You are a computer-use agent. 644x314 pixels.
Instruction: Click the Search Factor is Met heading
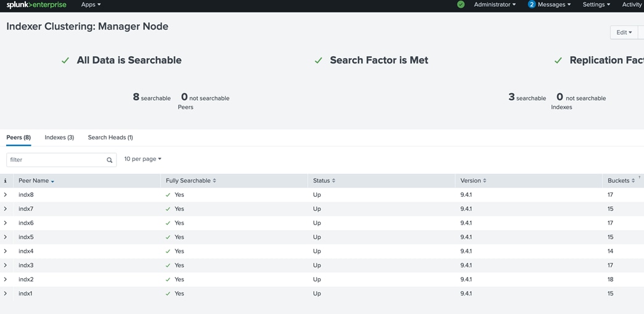(379, 60)
